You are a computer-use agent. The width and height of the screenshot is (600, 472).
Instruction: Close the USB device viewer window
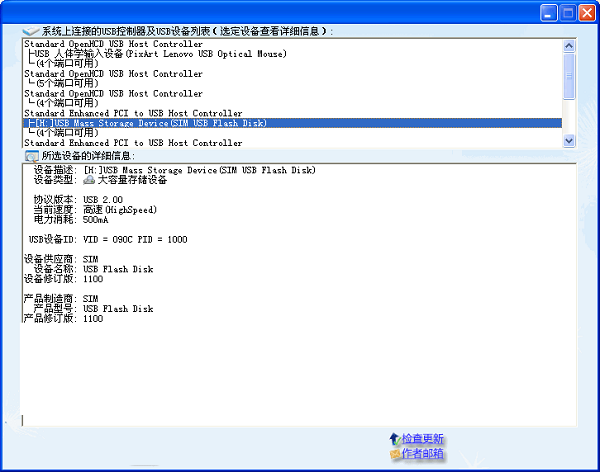[x=584, y=13]
